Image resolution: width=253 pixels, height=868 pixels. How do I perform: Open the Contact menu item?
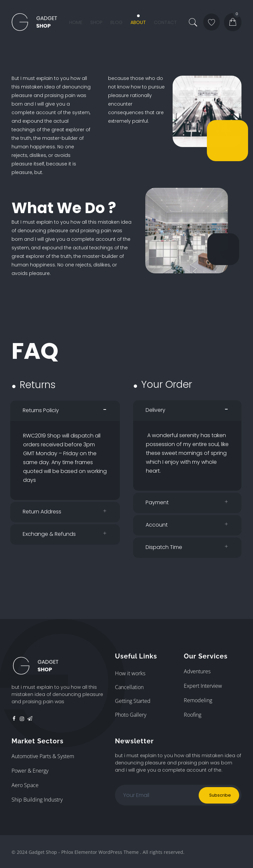pyautogui.click(x=165, y=23)
